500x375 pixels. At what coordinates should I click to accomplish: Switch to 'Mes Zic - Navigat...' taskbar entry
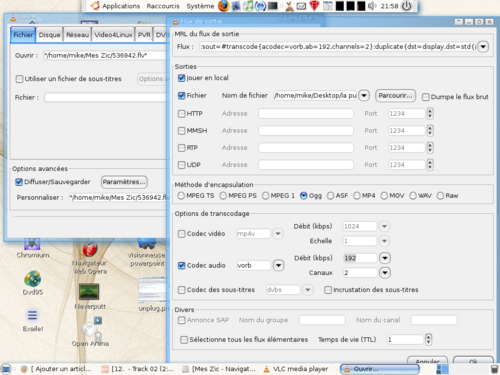219,369
